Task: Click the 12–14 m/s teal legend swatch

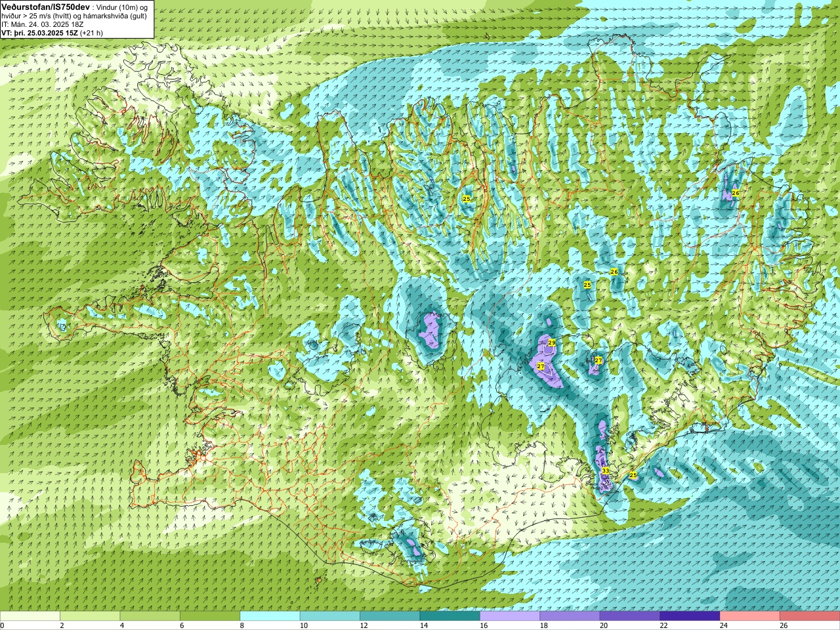Action: pos(390,616)
